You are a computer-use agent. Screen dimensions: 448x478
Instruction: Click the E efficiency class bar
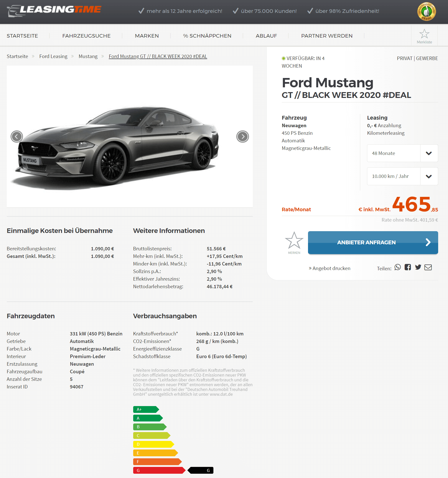click(155, 453)
